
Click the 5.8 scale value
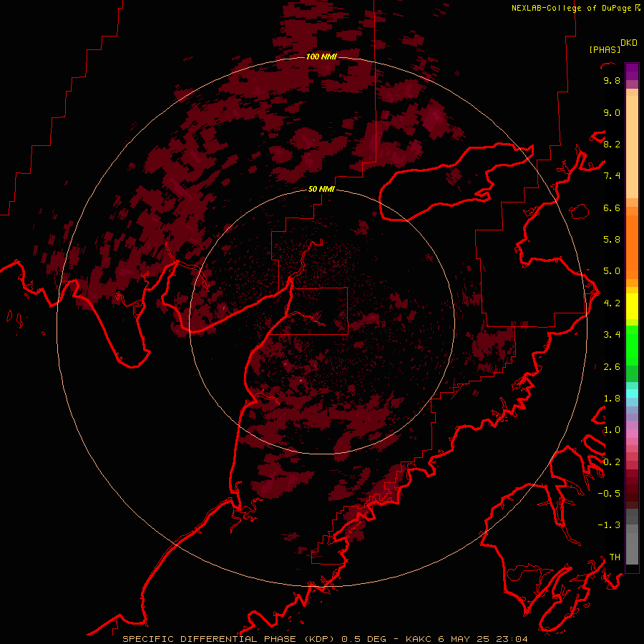[x=612, y=240]
